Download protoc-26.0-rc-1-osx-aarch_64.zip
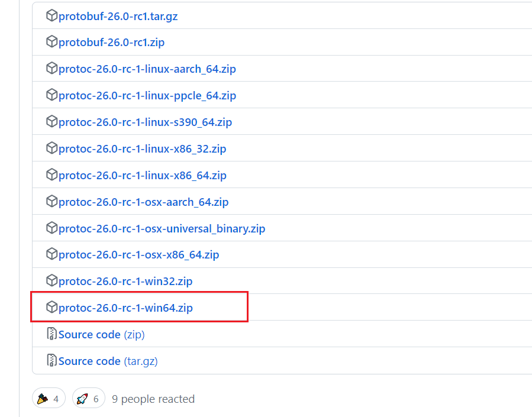This screenshot has height=417, width=532. [x=143, y=202]
